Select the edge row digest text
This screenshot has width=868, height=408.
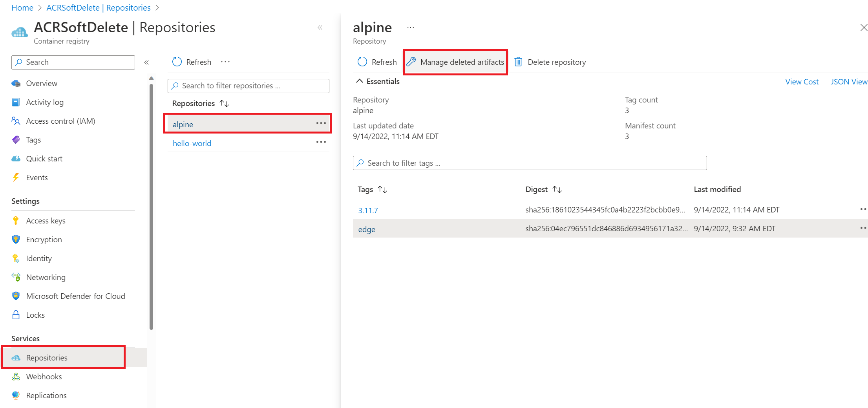(606, 229)
